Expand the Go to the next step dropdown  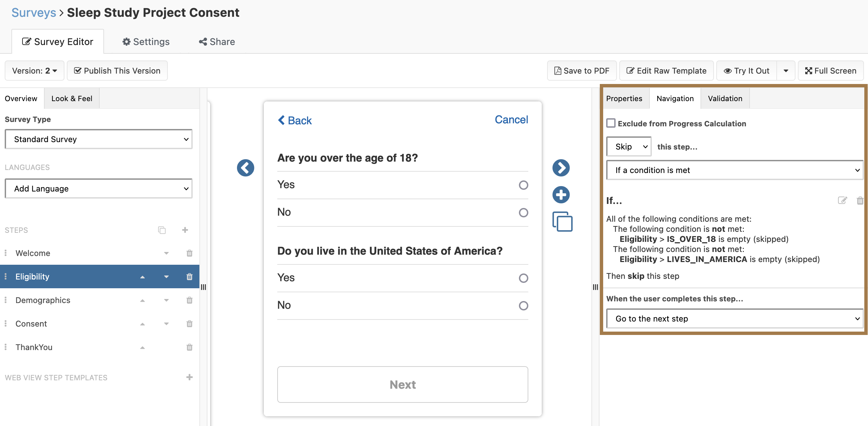pos(734,318)
